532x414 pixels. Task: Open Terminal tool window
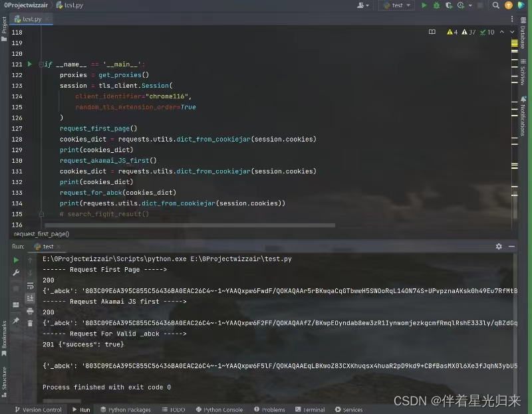pos(310,409)
